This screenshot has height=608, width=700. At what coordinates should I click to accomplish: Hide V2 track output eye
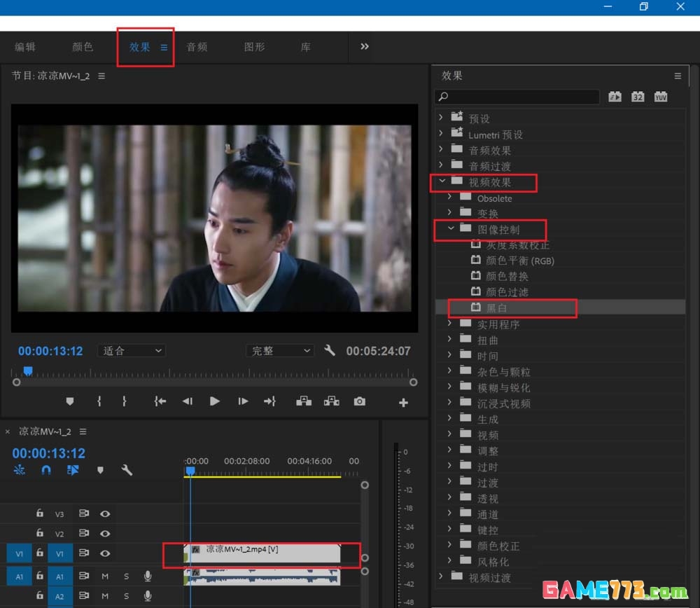click(x=105, y=533)
